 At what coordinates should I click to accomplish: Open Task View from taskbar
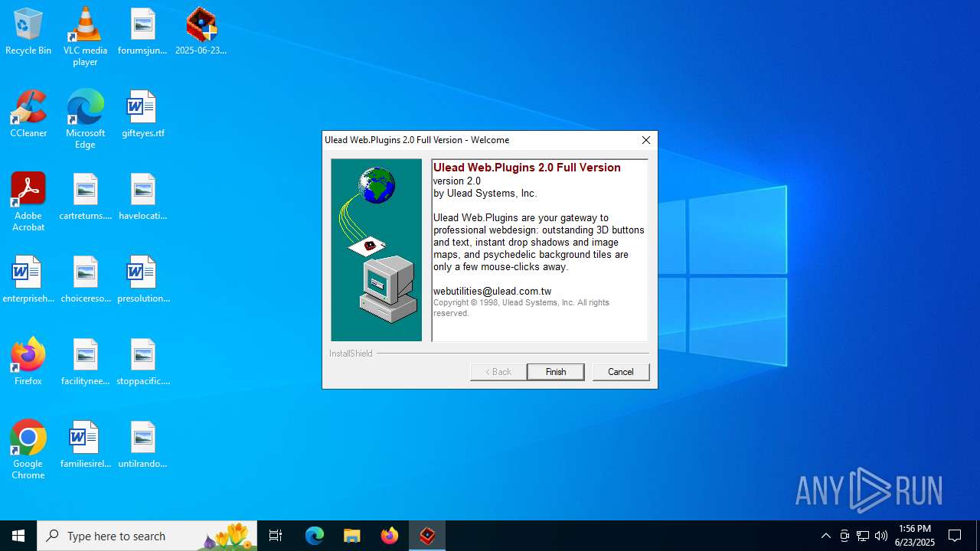pyautogui.click(x=276, y=536)
